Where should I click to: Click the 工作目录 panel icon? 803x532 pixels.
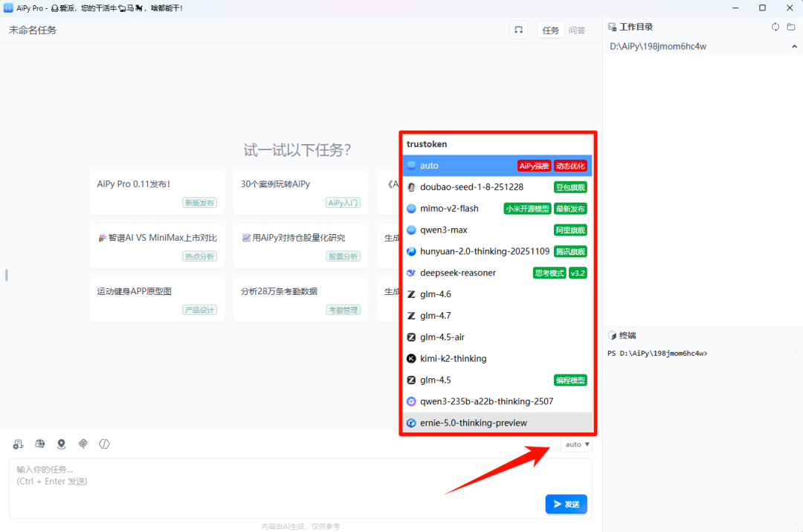612,27
